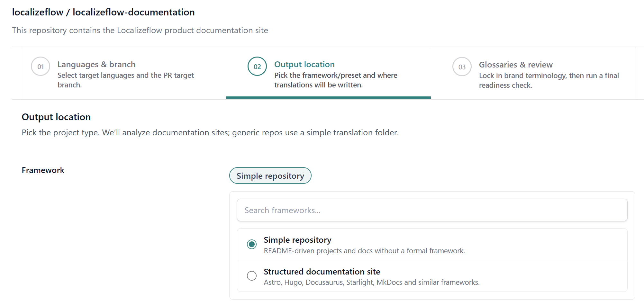644x306 pixels.
Task: Click the localizeflow repository breadcrumb
Action: [x=37, y=12]
